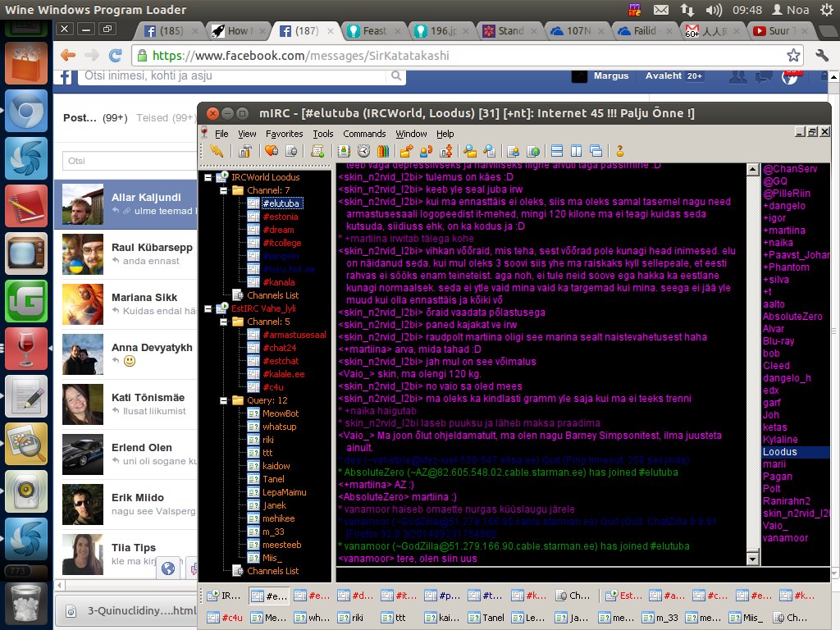Open the mIRC Commands menu
Viewport: 840px width, 630px height.
364,134
